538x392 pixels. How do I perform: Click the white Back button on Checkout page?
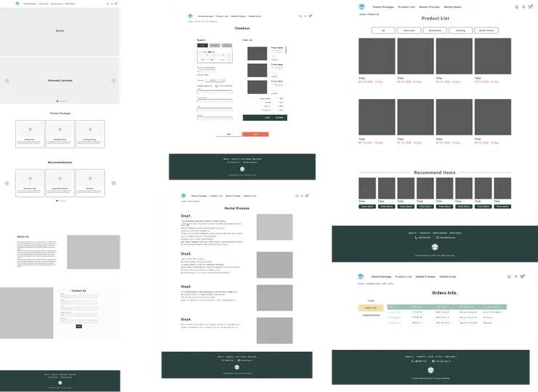[x=229, y=135]
